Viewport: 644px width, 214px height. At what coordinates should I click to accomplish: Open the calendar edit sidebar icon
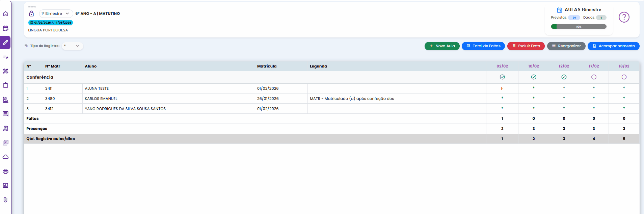pos(5,28)
